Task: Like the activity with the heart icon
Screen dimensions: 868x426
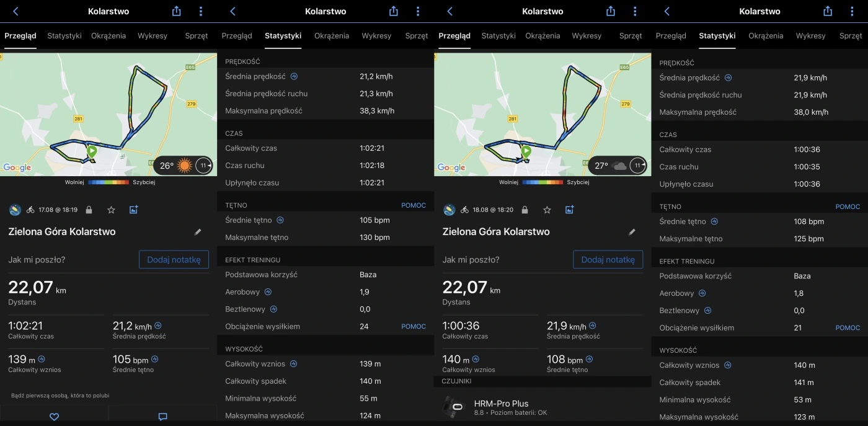Action: tap(54, 416)
